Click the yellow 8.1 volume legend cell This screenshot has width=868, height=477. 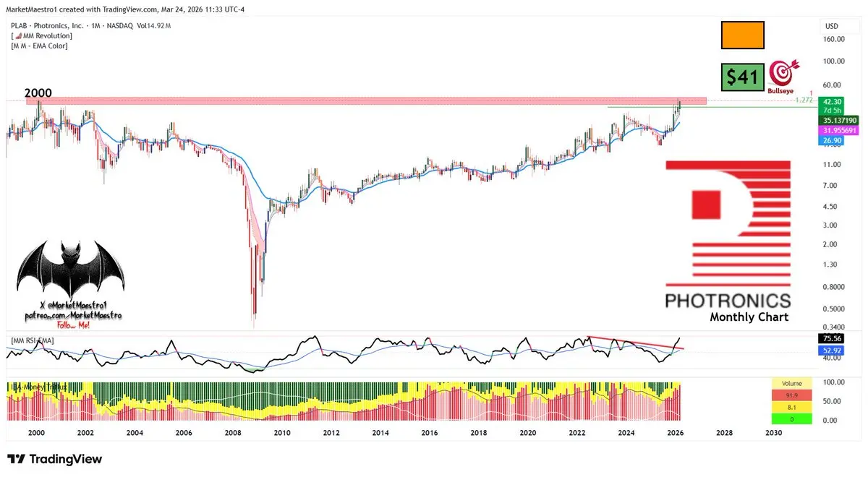pos(792,407)
